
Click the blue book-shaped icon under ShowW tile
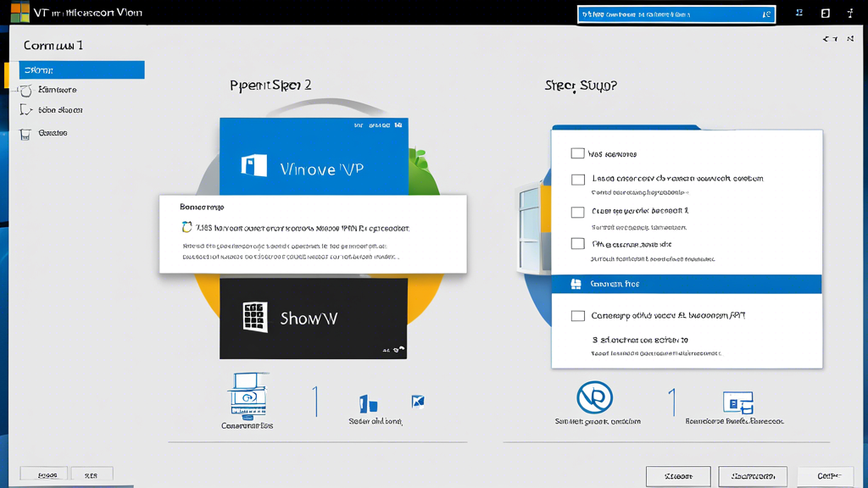[x=368, y=403]
